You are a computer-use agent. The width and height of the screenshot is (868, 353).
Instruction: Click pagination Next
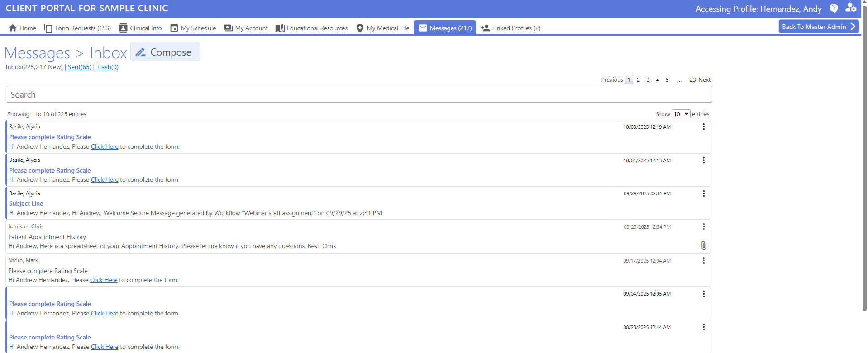705,80
